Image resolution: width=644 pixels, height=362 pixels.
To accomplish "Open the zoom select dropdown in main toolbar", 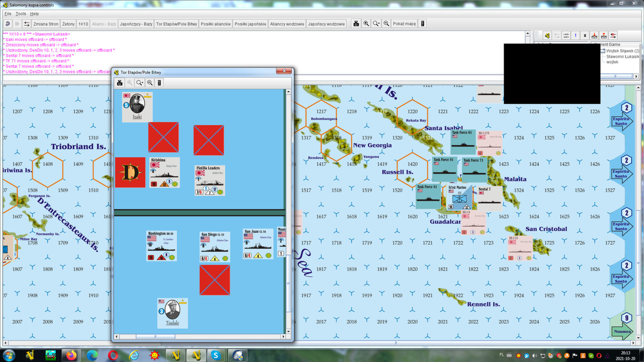I will coord(376,24).
